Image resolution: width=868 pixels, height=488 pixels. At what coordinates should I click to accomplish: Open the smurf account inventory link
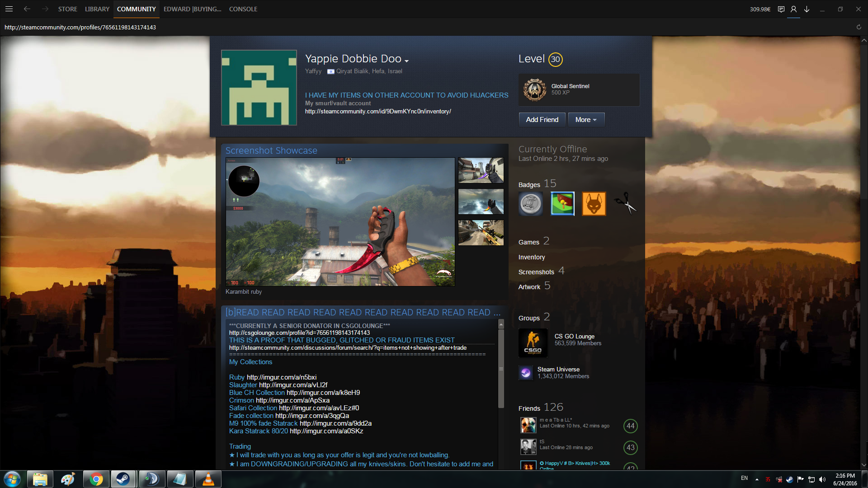pos(377,112)
